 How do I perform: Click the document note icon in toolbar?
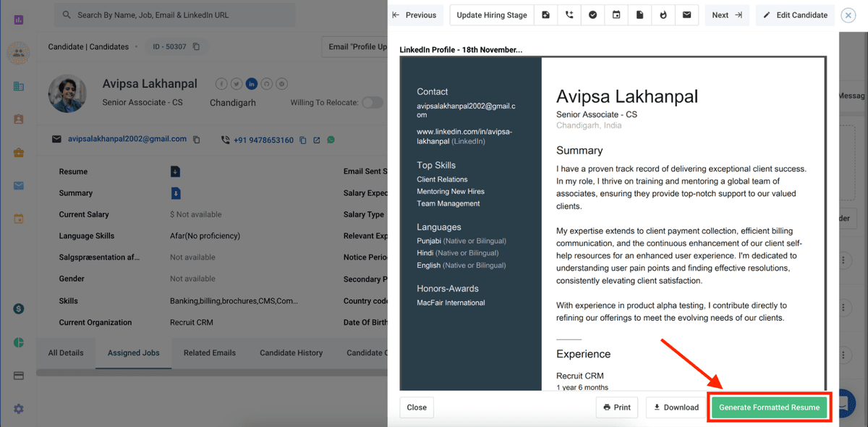(639, 15)
